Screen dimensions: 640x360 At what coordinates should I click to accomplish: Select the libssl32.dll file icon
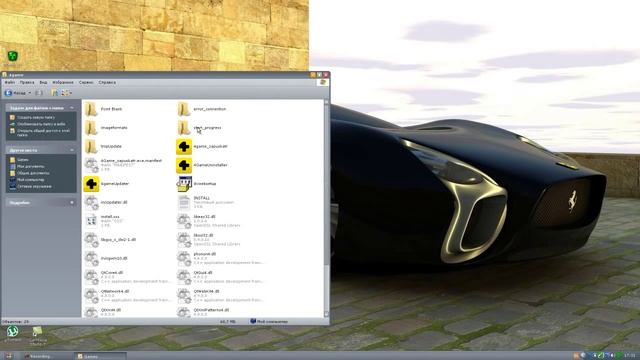tap(184, 240)
